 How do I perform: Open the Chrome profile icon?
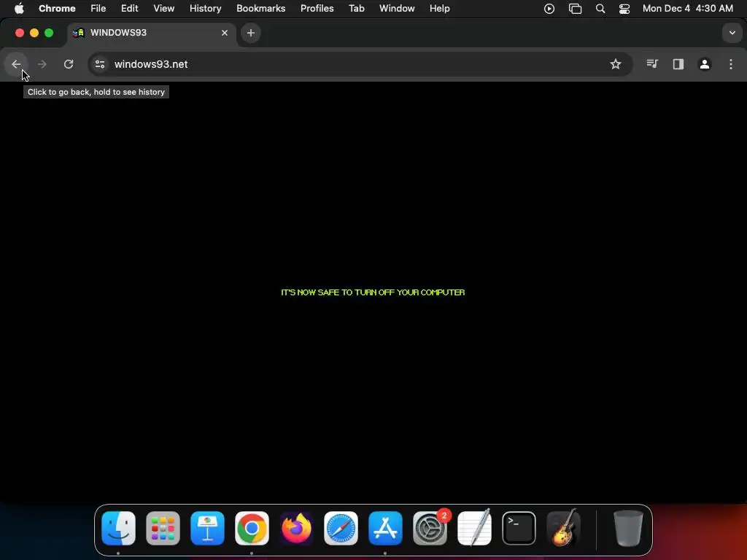pos(705,64)
